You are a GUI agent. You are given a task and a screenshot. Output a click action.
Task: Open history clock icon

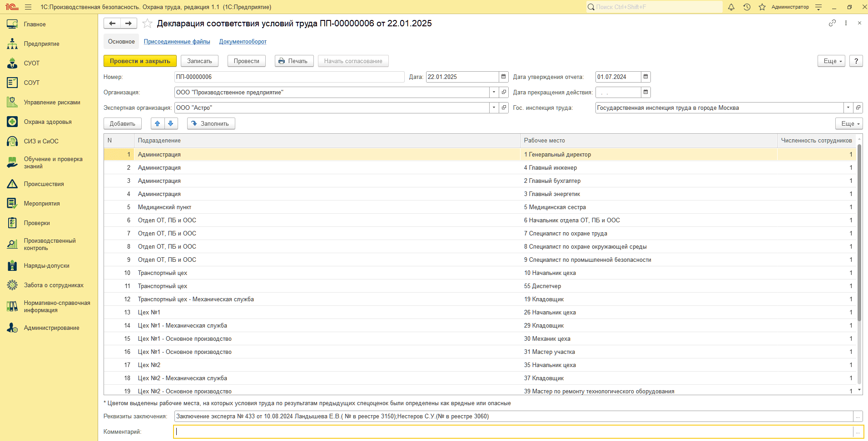pyautogui.click(x=747, y=7)
